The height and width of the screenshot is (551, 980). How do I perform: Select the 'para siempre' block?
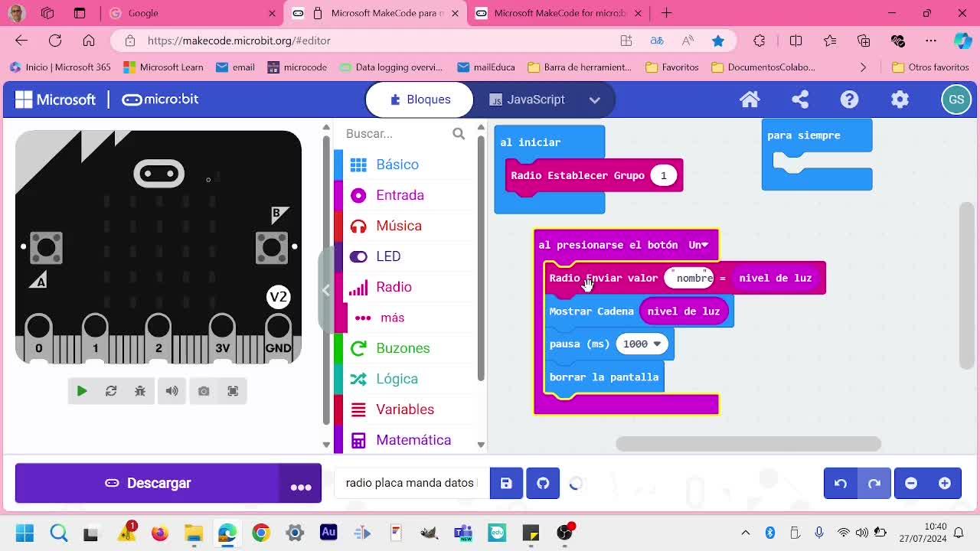click(x=804, y=135)
